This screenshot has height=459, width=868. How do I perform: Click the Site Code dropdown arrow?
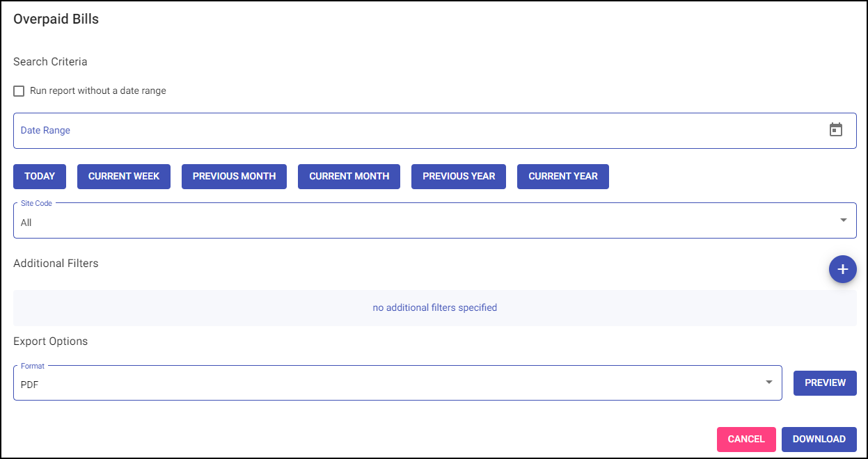click(843, 220)
